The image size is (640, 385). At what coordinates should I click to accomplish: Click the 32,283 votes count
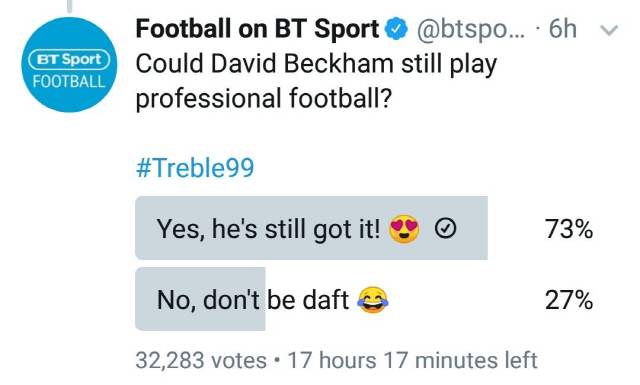pyautogui.click(x=201, y=360)
